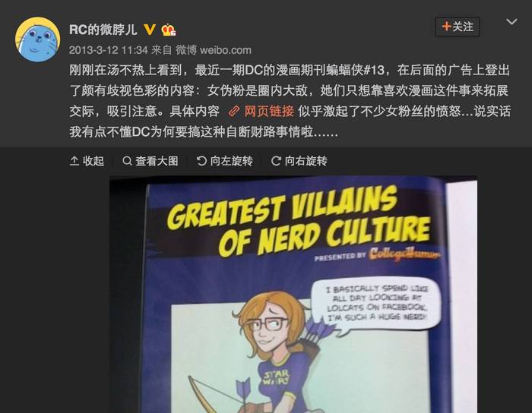Open the blue seal profile avatar

click(x=37, y=39)
